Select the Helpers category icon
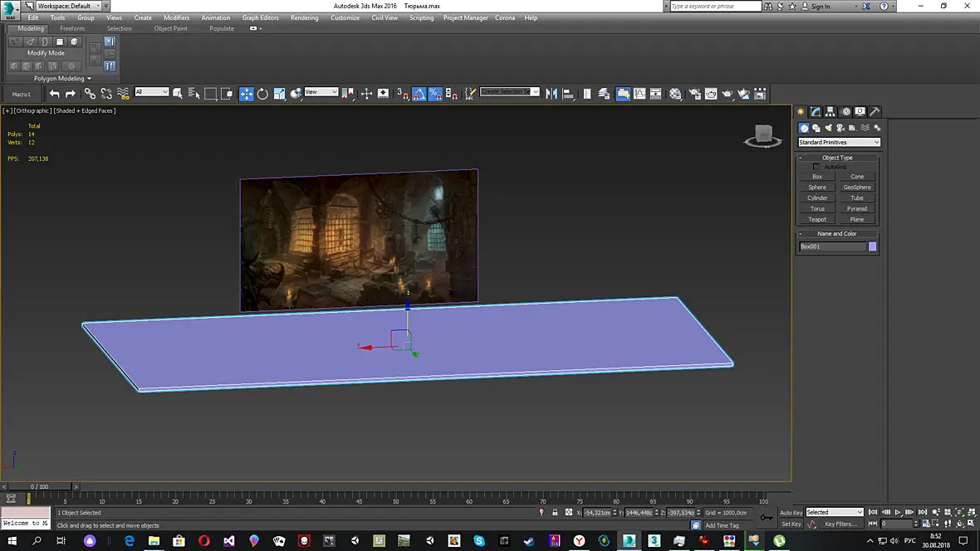The width and height of the screenshot is (980, 551). tap(852, 128)
